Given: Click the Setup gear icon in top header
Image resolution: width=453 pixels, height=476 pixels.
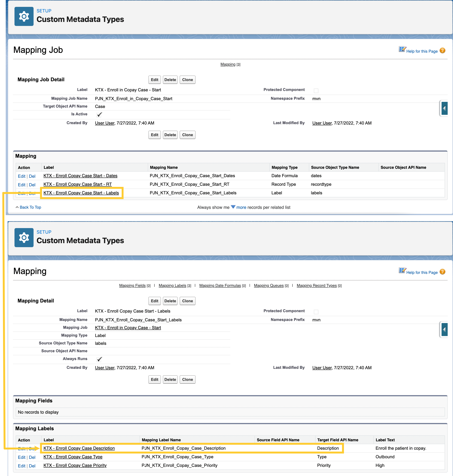Looking at the screenshot, I should [24, 16].
